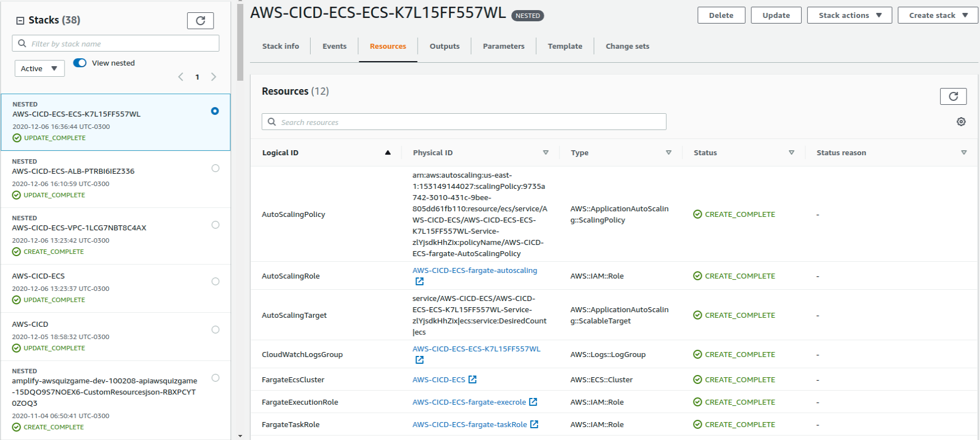Open the CloudWatchLogsGroup external link icon
Image resolution: width=980 pixels, height=440 pixels.
[419, 360]
